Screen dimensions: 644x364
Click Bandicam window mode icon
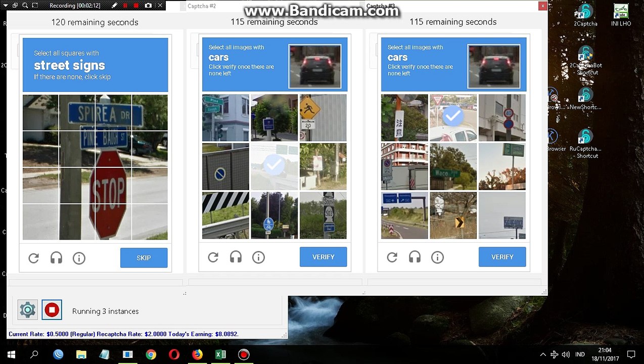(x=14, y=6)
